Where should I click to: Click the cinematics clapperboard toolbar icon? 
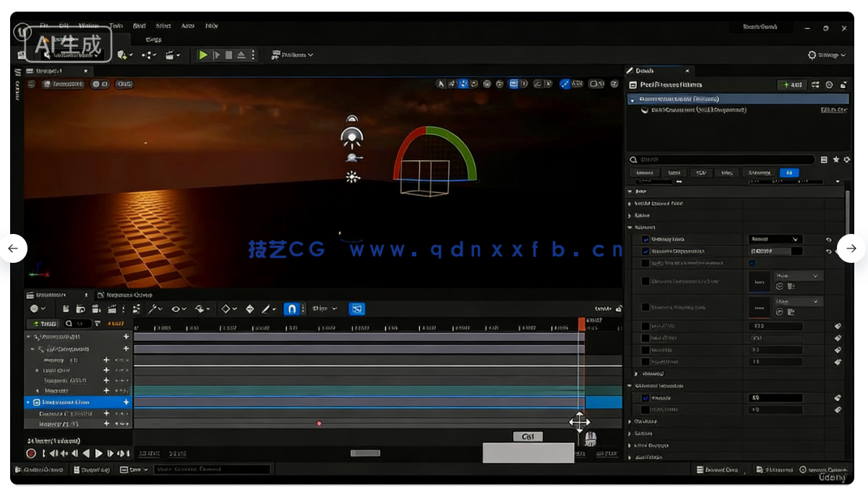pos(171,55)
